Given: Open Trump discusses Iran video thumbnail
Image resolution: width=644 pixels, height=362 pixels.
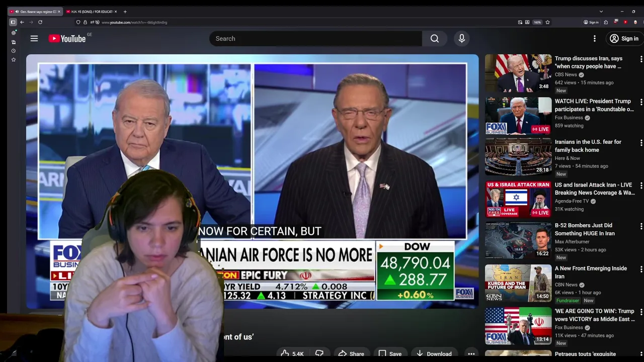Looking at the screenshot, I should pos(518,73).
